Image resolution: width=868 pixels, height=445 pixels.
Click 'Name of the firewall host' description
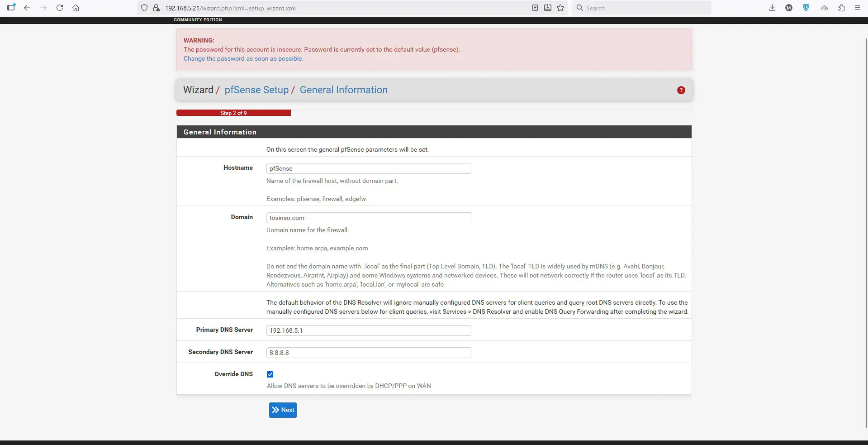(x=332, y=181)
